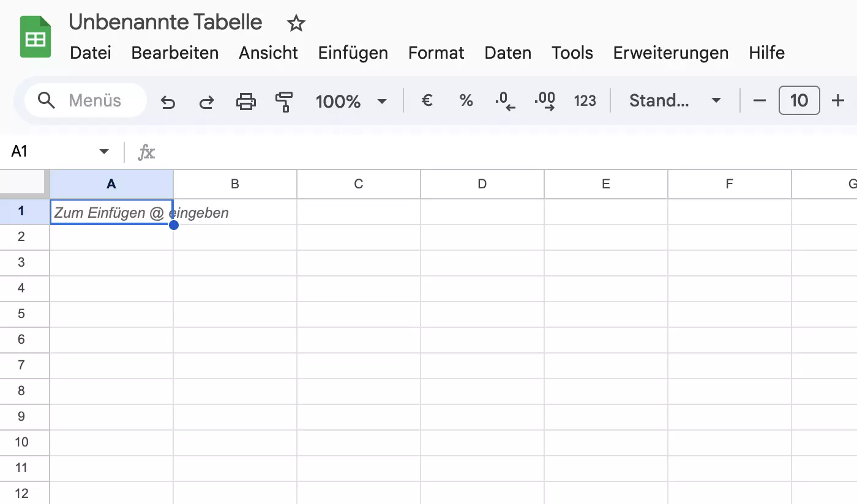857x504 pixels.
Task: Select column E header
Action: coord(606,184)
